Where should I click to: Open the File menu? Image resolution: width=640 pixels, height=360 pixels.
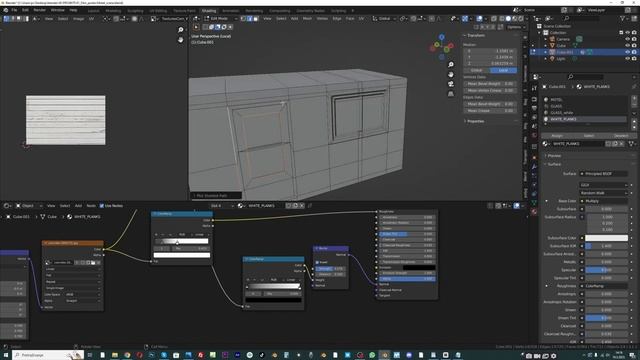click(x=14, y=10)
